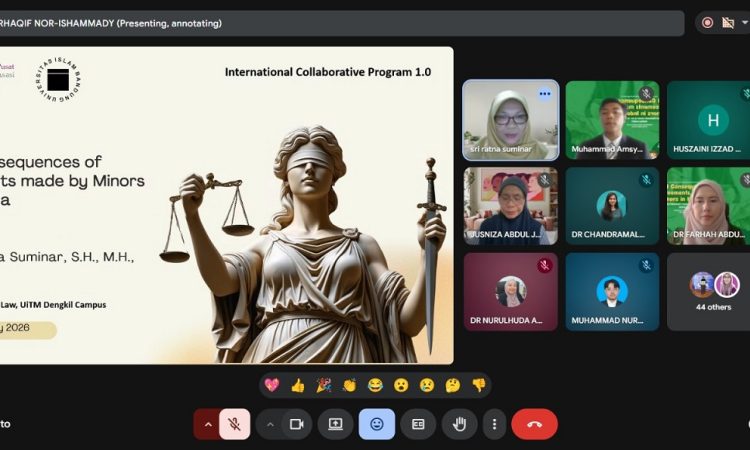Send the thumbs up reaction
Screen dimensions: 750x450
(298, 385)
